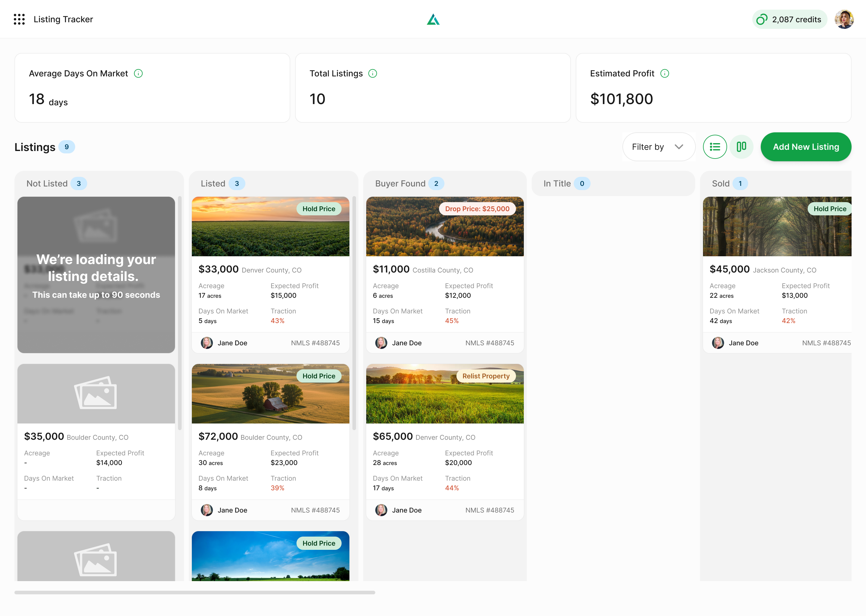Open the $33,000 Denver County listing photo
Image resolution: width=866 pixels, height=616 pixels.
point(270,226)
